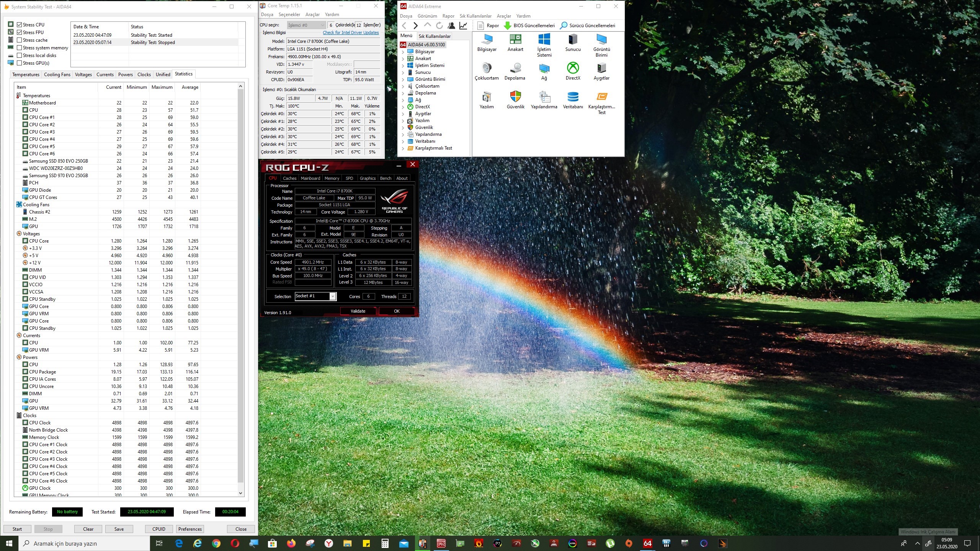This screenshot has width=980, height=551.
Task: Click the Start button in Stability Test
Action: pos(17,529)
